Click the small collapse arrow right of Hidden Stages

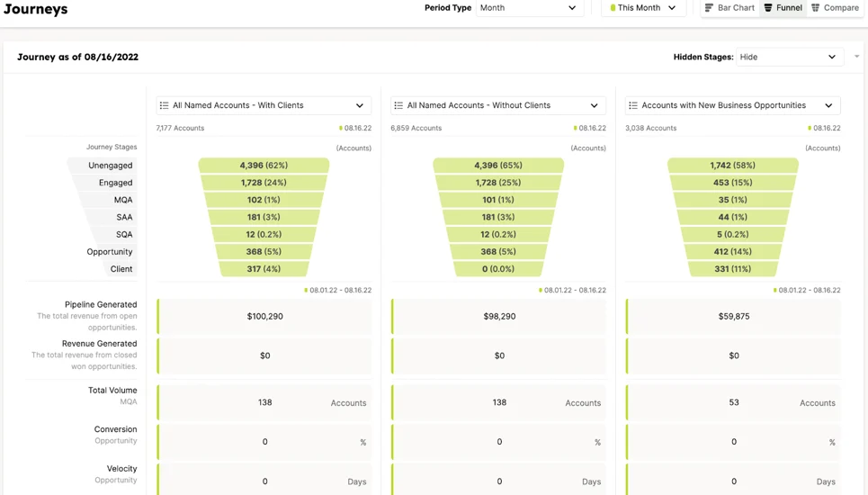coord(856,57)
